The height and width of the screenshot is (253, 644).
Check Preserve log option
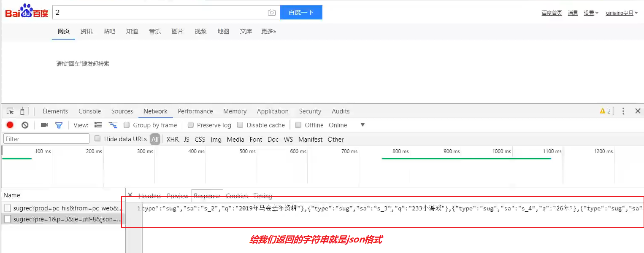[190, 125]
